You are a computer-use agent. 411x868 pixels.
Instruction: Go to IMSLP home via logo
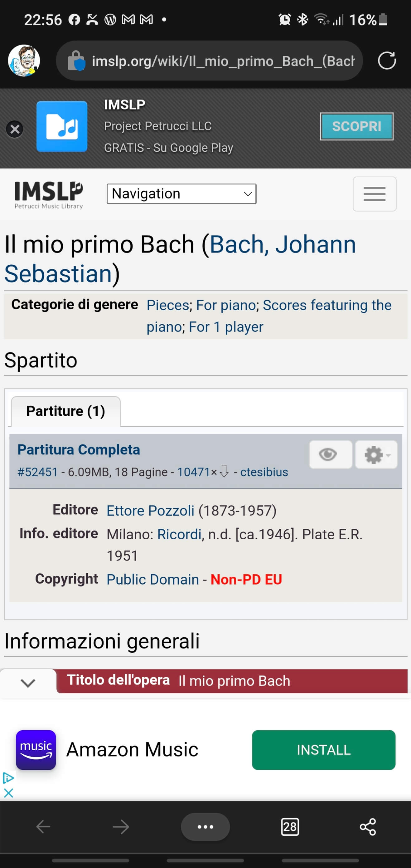(49, 195)
